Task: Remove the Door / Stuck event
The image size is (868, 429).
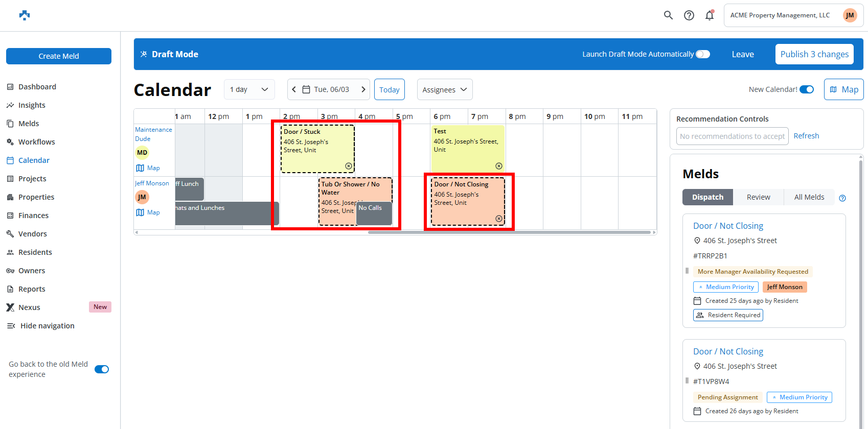Action: pyautogui.click(x=348, y=166)
